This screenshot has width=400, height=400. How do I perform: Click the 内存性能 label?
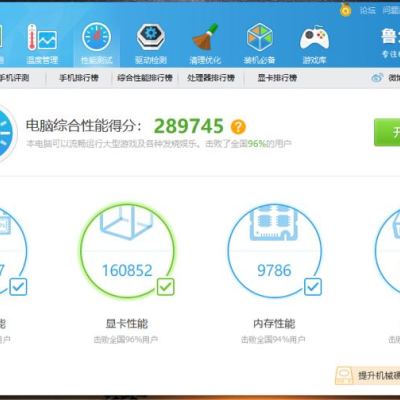[274, 323]
